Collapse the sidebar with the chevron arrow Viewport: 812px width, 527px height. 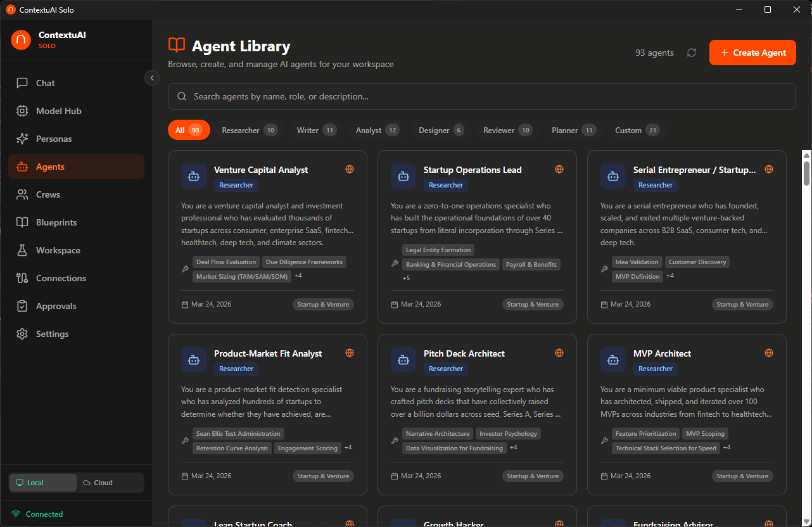coord(151,77)
